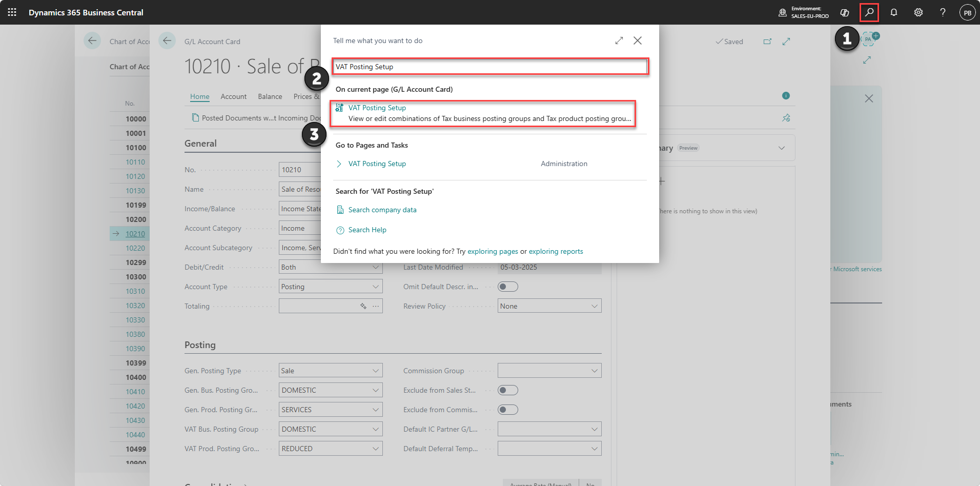
Task: Open Gen. Bus. Posting Group dropdown
Action: 375,390
